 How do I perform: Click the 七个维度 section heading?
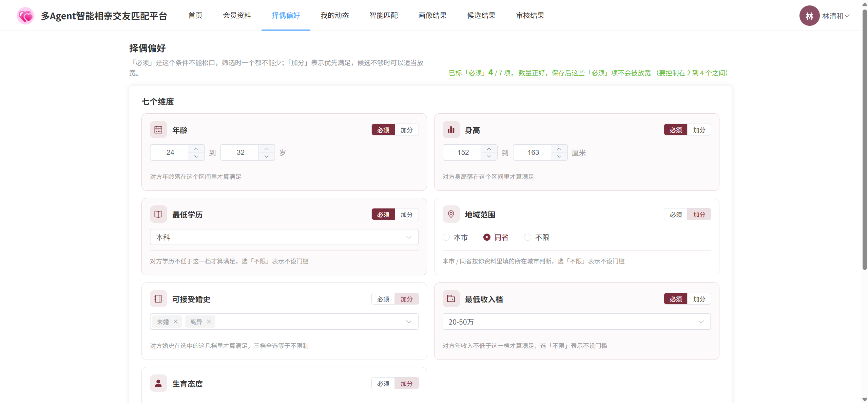tap(158, 102)
